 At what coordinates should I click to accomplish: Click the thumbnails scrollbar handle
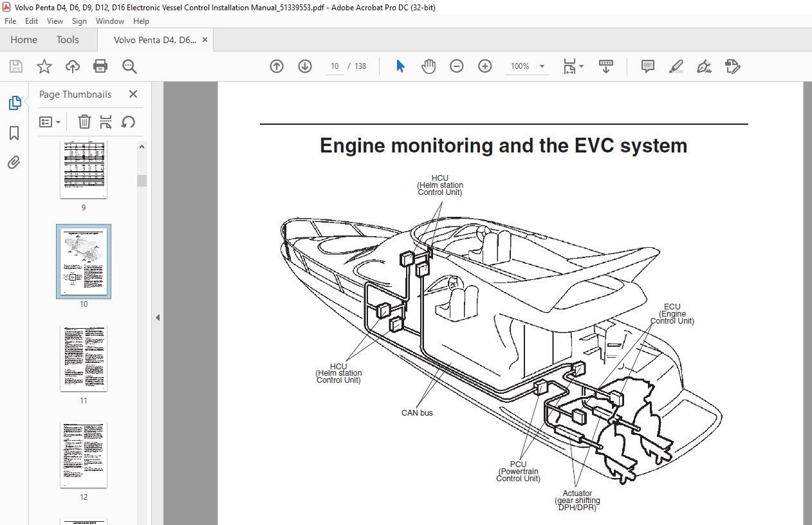(x=142, y=181)
